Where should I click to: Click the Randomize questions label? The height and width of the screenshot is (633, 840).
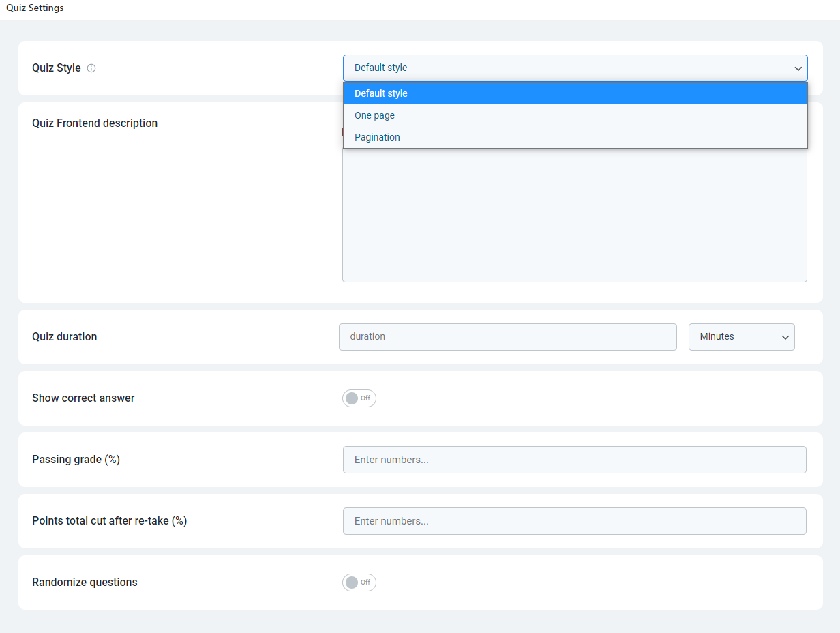pos(85,583)
